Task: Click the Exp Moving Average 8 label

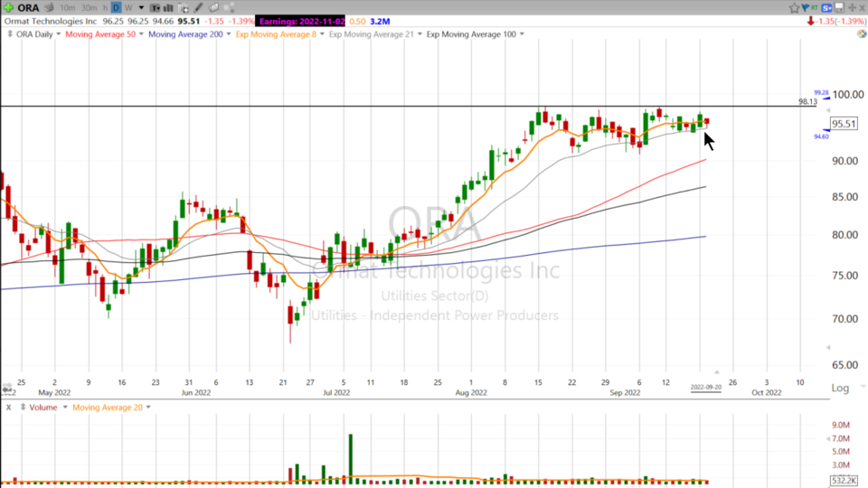Action: pyautogui.click(x=277, y=34)
